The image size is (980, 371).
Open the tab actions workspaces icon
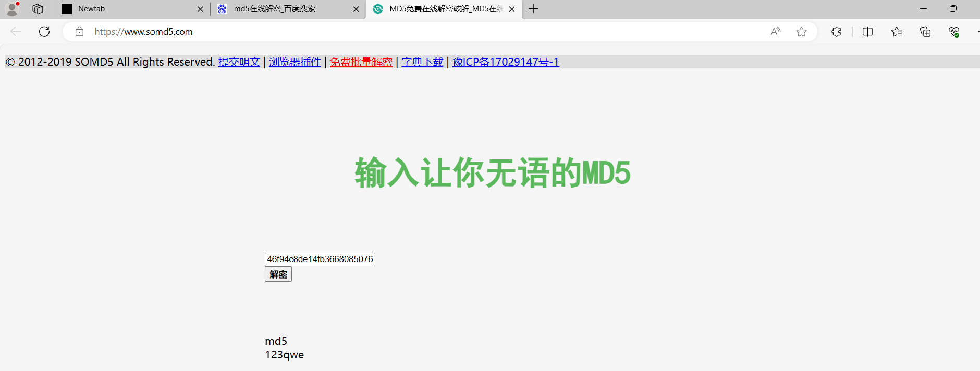38,9
